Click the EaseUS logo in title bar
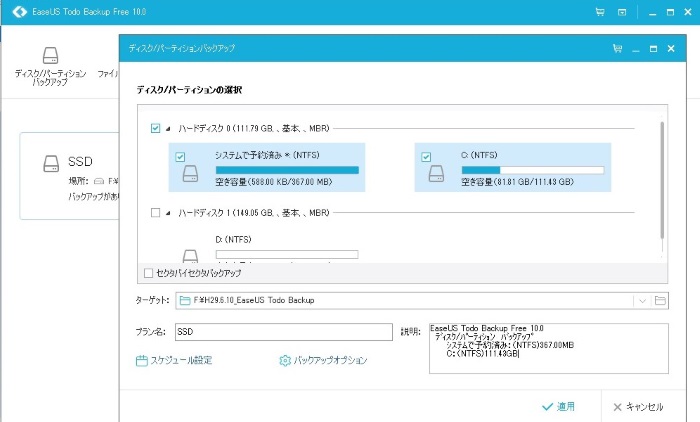 19,12
